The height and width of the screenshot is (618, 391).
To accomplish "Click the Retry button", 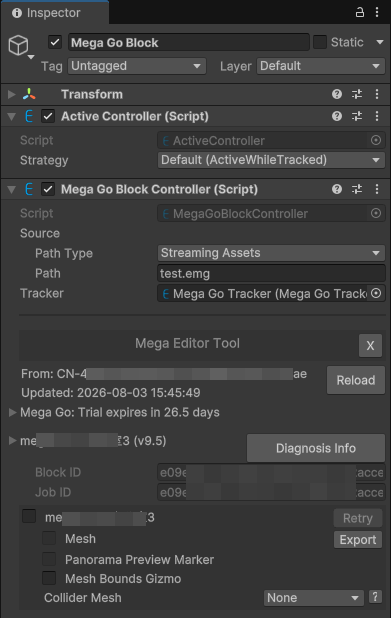I will click(357, 518).
